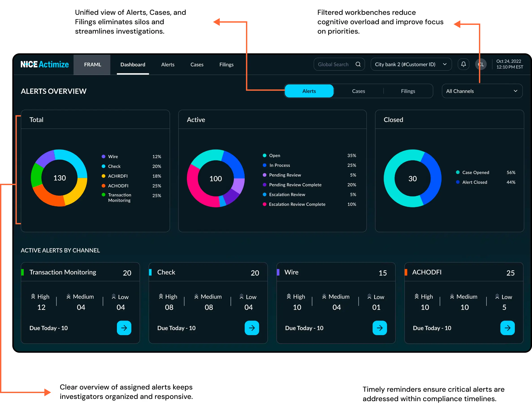Expand the All Channels dropdown
The width and height of the screenshot is (532, 411).
click(482, 91)
